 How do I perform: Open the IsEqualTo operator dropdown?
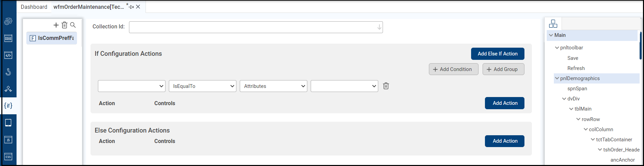point(203,86)
